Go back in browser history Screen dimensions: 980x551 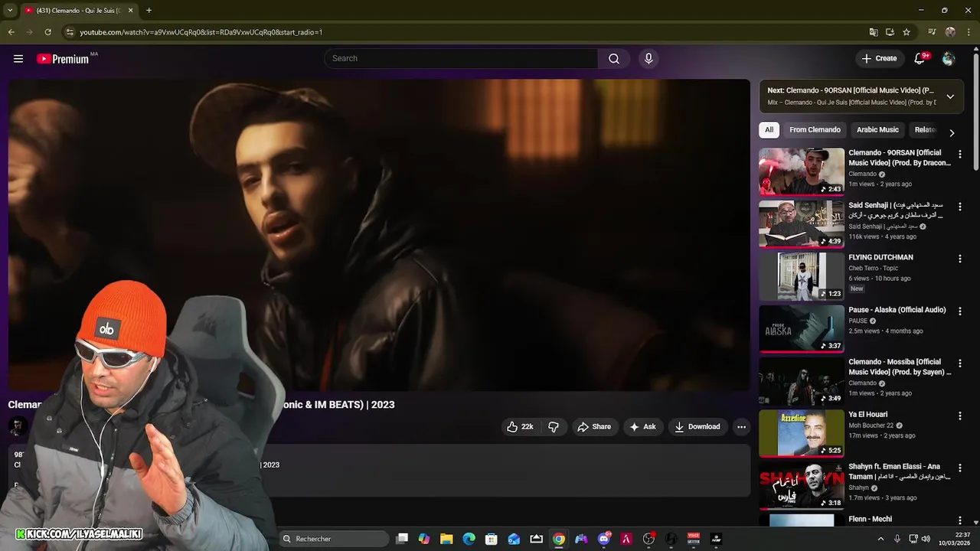click(11, 32)
